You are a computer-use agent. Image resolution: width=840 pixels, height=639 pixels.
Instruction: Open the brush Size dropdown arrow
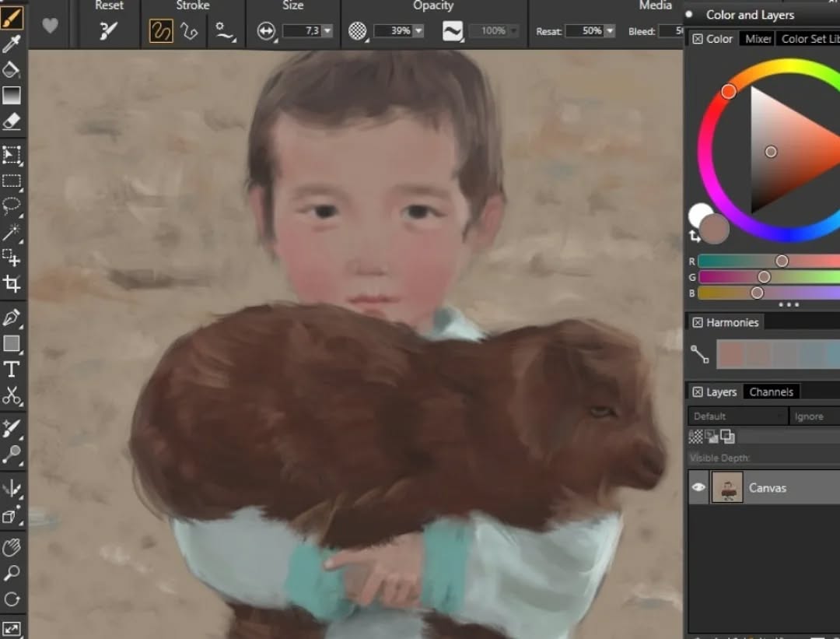327,31
